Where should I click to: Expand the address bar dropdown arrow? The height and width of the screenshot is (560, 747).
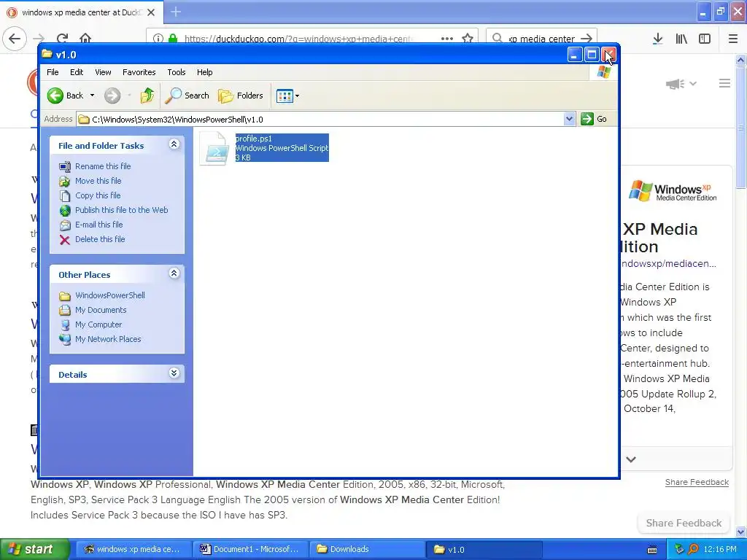click(x=569, y=119)
